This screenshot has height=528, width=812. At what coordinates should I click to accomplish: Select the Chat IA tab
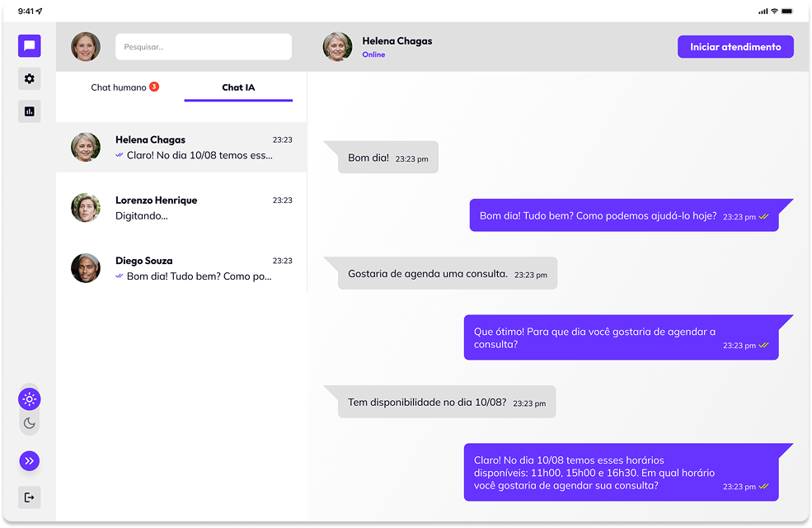click(x=238, y=87)
